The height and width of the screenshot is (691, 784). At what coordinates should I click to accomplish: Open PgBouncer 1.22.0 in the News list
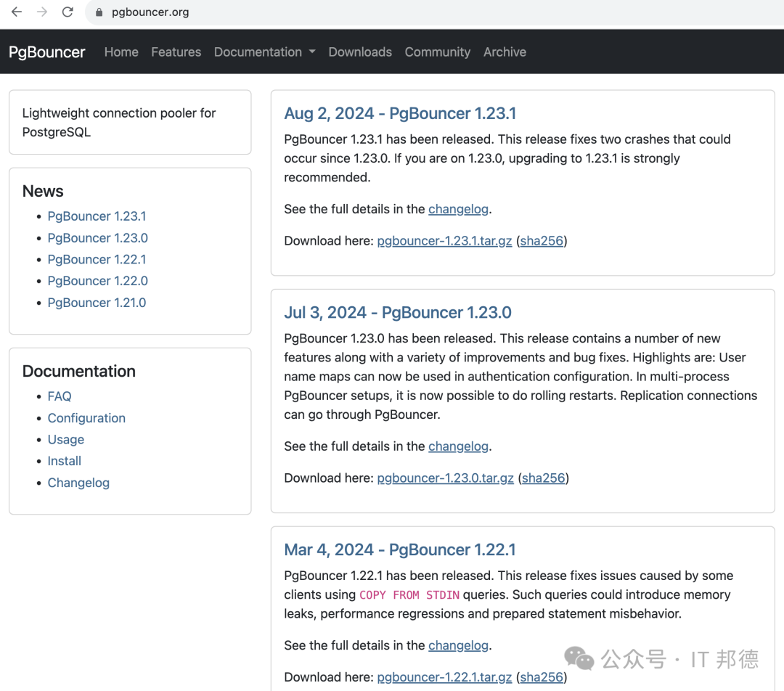click(97, 281)
